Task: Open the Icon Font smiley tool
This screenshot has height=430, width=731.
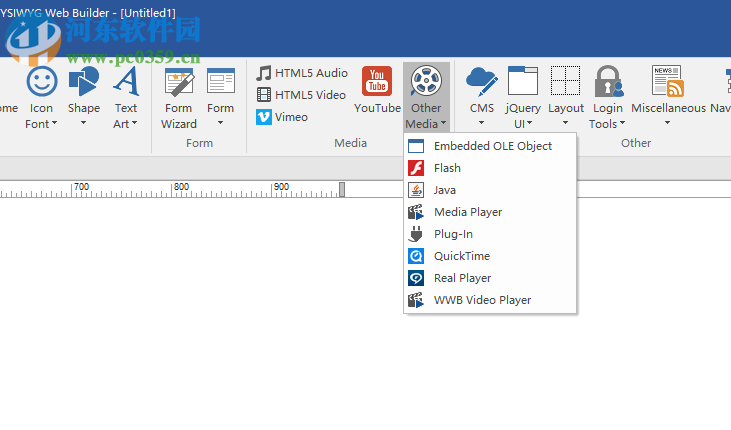Action: (42, 82)
